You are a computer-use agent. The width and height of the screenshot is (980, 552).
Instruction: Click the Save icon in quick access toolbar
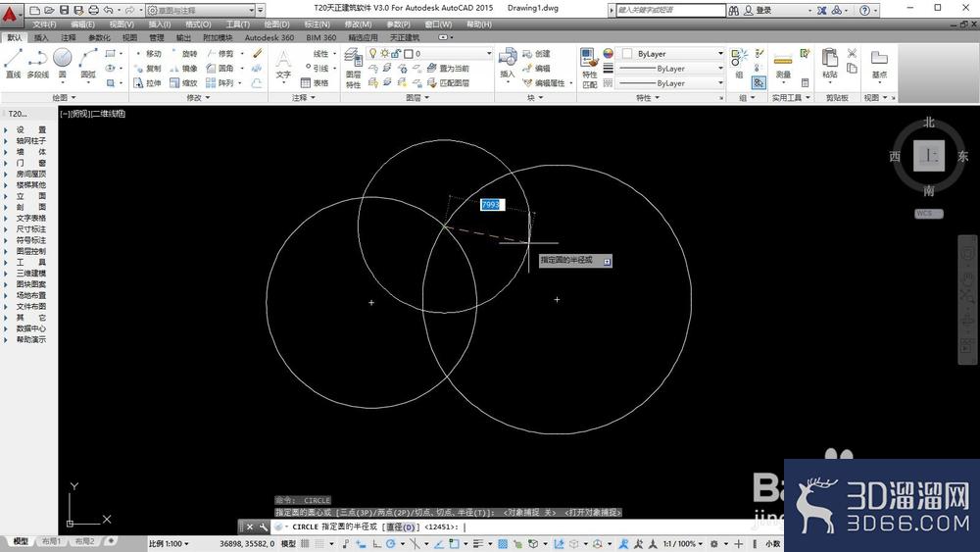(64, 10)
